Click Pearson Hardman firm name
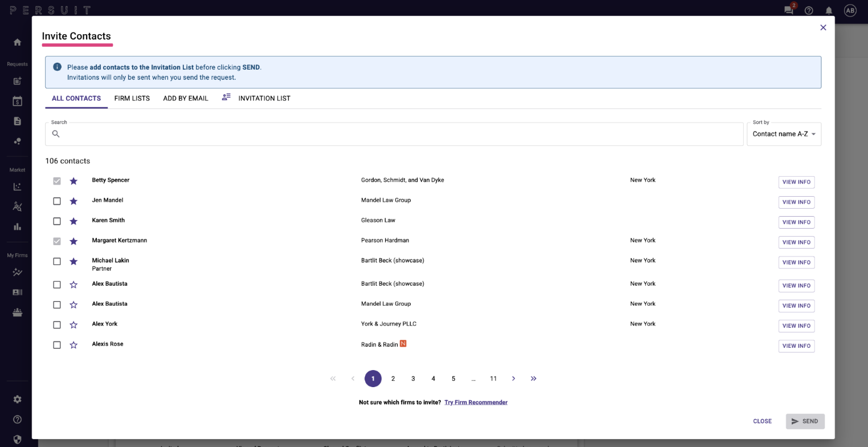The width and height of the screenshot is (868, 447). pos(385,241)
